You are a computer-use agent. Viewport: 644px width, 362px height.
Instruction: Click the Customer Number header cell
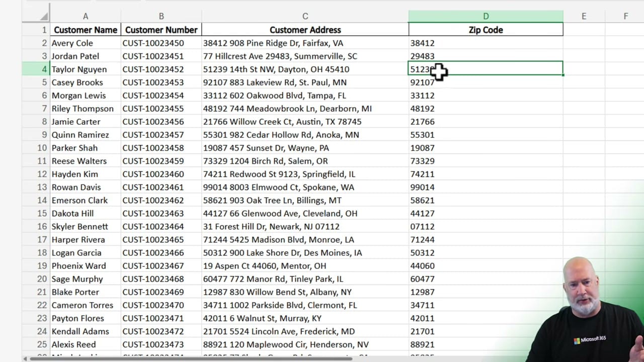coord(161,30)
